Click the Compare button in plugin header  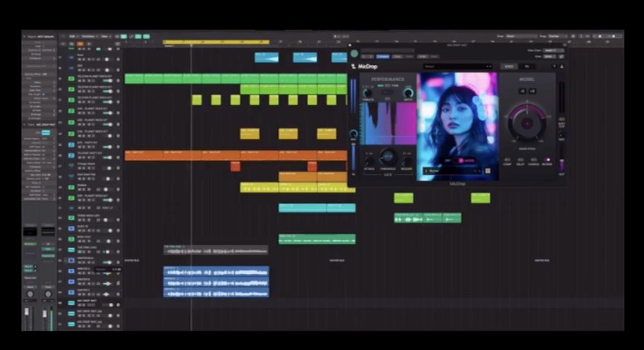click(x=382, y=56)
